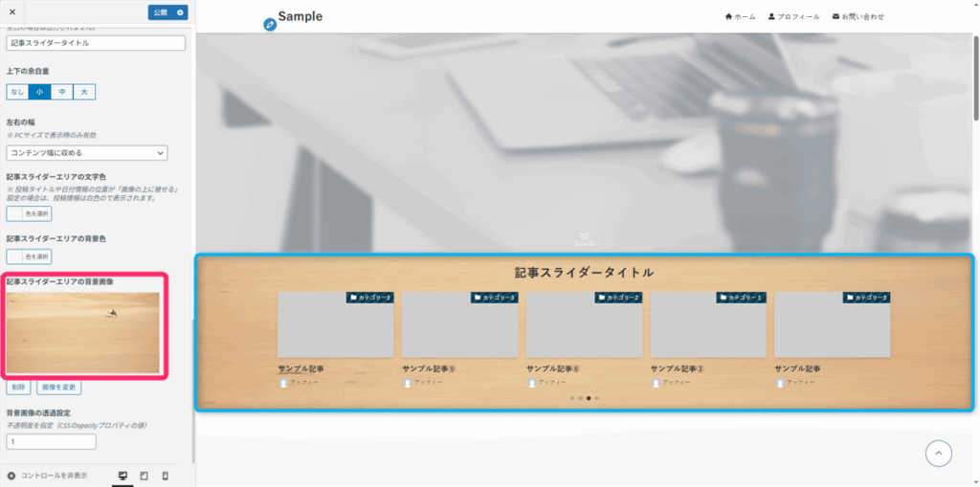Open the プロフィール menu item
This screenshot has height=487, width=980.
coord(793,17)
